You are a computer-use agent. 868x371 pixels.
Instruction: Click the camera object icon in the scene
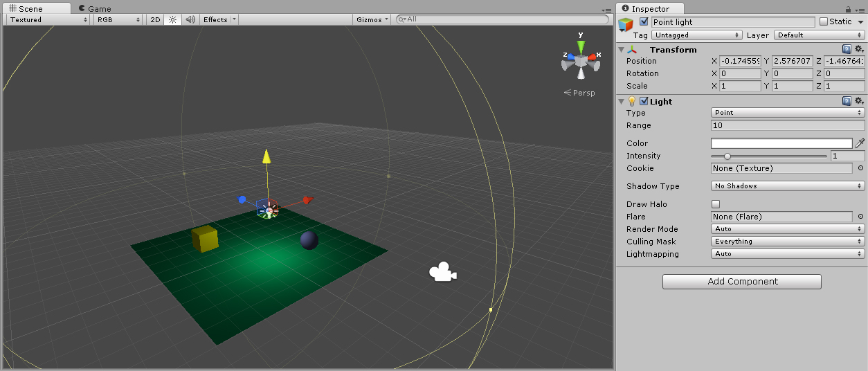(442, 273)
